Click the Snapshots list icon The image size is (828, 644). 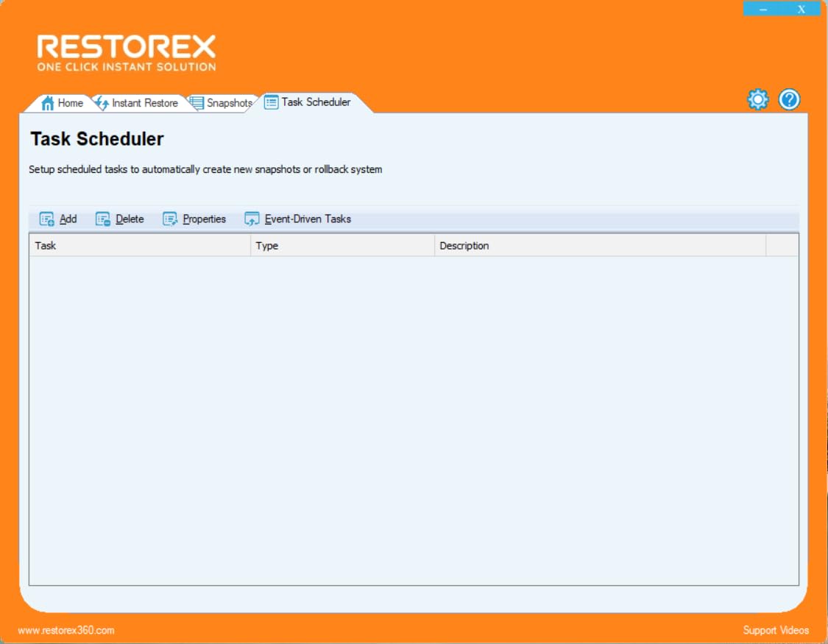pos(197,103)
